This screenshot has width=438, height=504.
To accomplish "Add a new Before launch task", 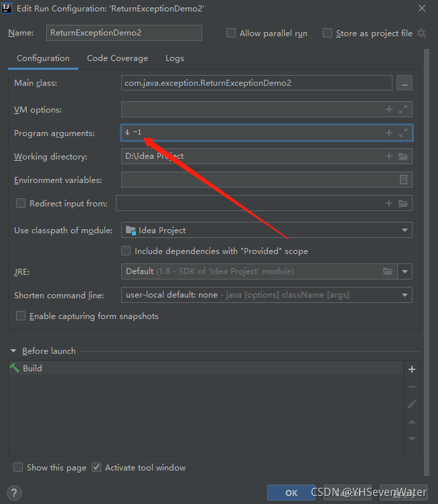I will pyautogui.click(x=412, y=369).
